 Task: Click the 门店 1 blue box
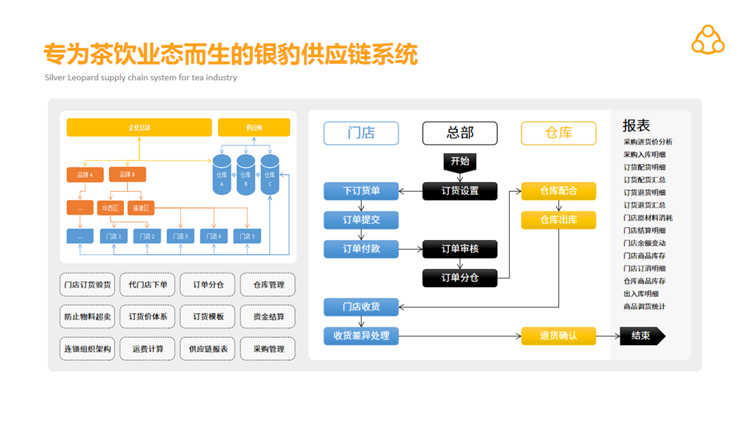[x=114, y=236]
